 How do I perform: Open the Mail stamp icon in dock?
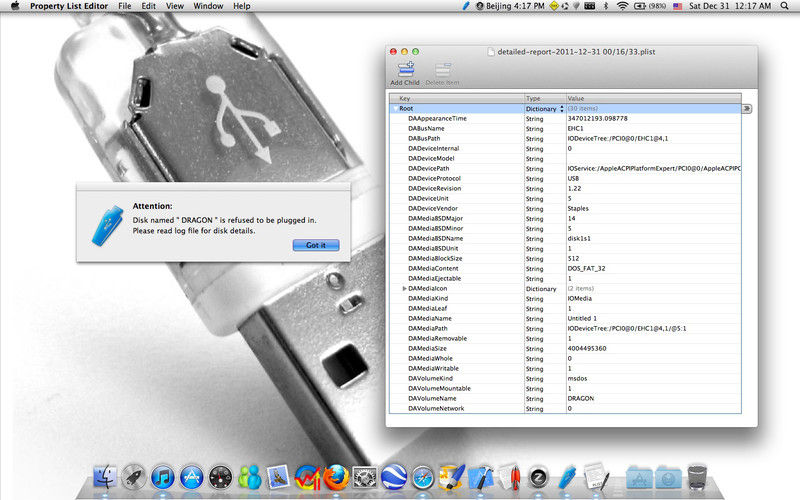279,478
